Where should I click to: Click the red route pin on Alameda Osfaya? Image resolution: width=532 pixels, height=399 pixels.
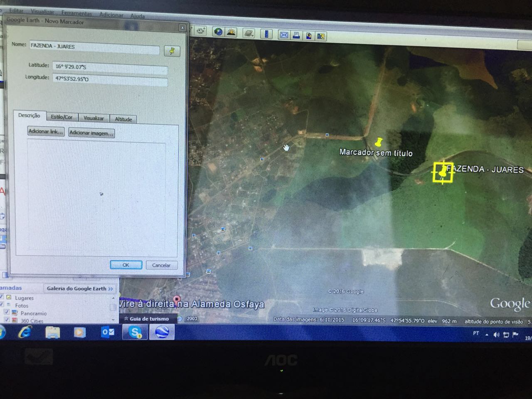tap(177, 301)
